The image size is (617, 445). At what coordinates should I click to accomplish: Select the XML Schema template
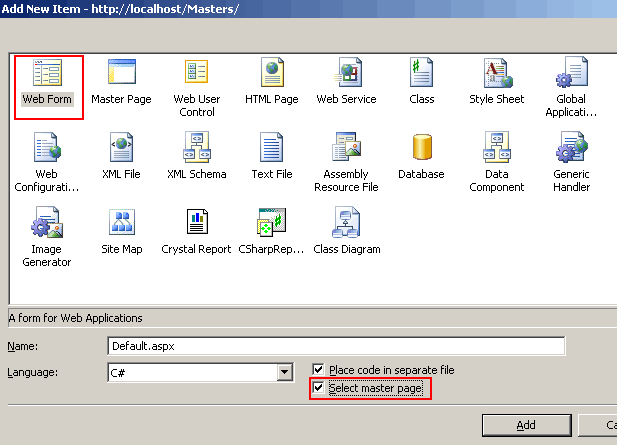(196, 149)
